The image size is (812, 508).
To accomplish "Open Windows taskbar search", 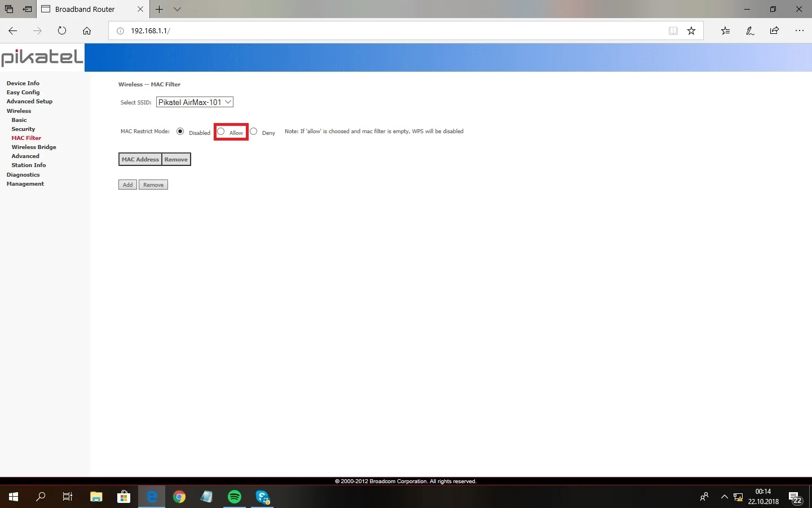I will [x=41, y=497].
